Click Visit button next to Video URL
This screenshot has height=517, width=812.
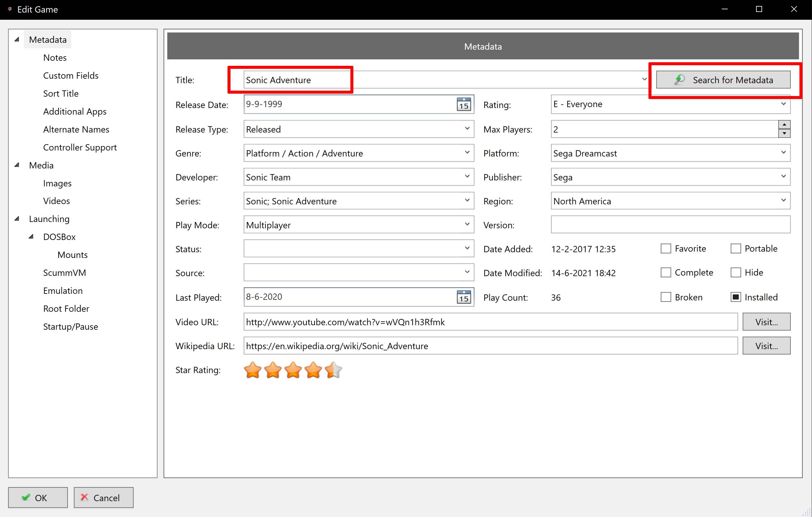(x=767, y=322)
